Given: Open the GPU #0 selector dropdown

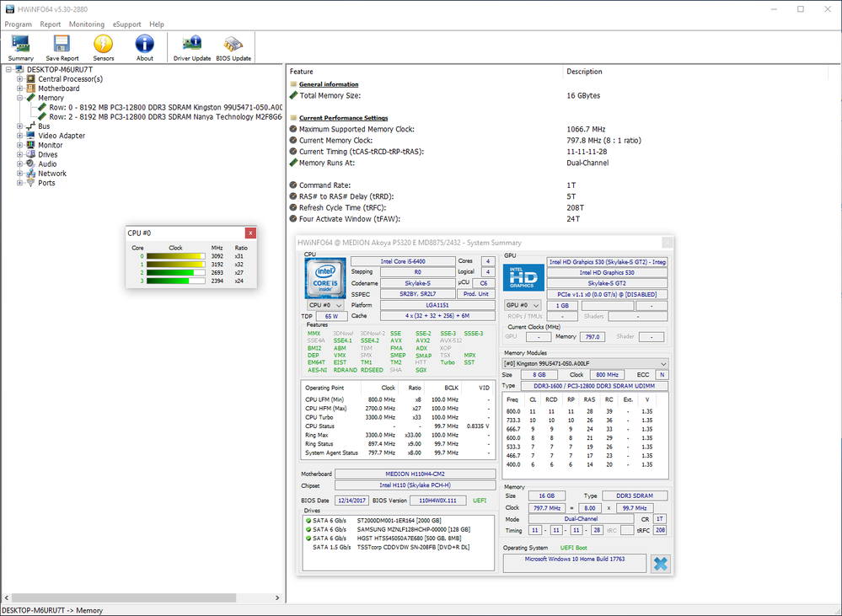Looking at the screenshot, I should point(522,305).
